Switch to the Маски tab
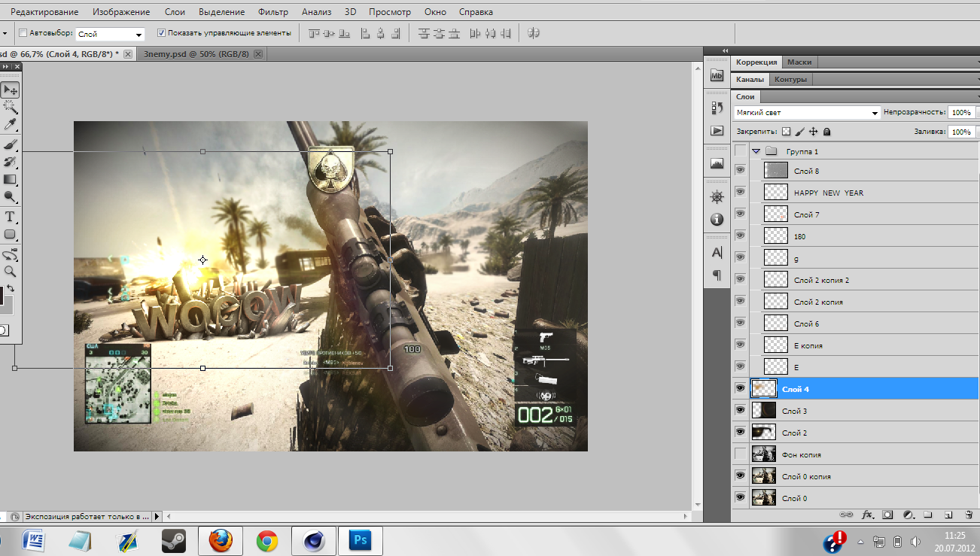The image size is (980, 556). [799, 62]
